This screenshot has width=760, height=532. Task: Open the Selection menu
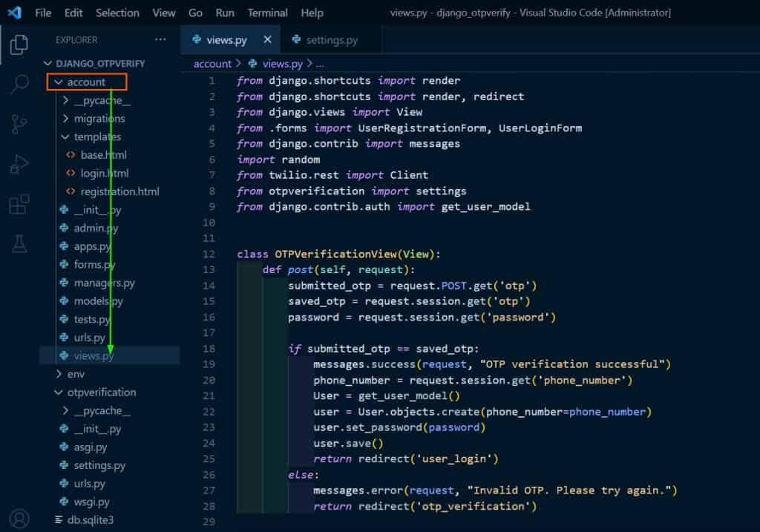(117, 13)
